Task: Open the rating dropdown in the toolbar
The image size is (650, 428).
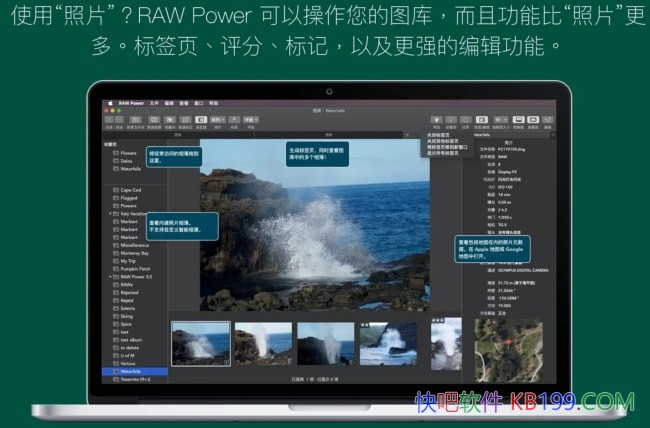Action: pos(252,119)
